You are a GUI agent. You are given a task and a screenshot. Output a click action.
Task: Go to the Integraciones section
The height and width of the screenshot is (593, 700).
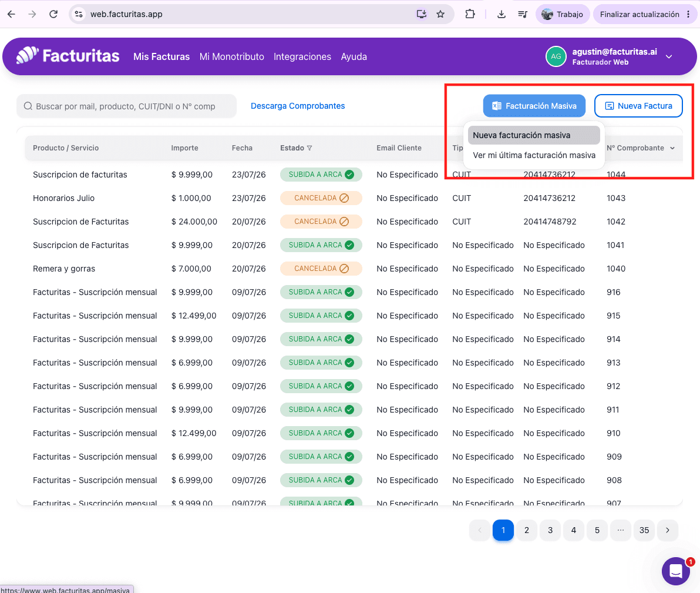click(x=302, y=57)
